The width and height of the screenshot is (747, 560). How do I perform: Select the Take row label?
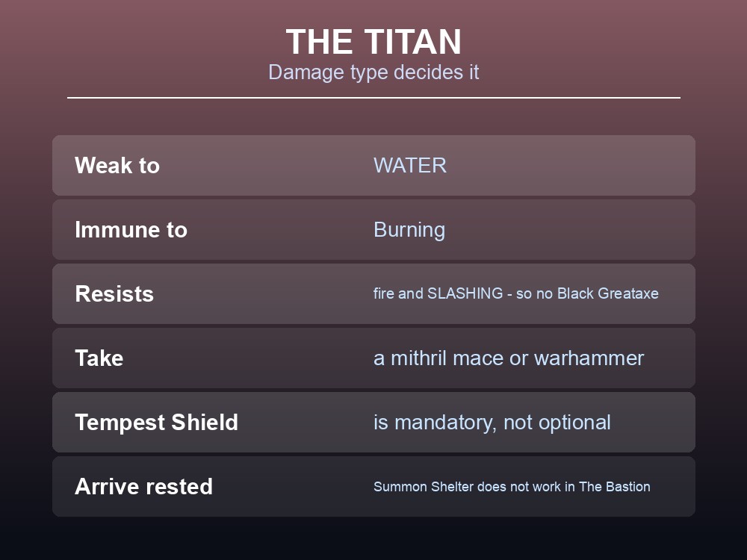pyautogui.click(x=99, y=358)
